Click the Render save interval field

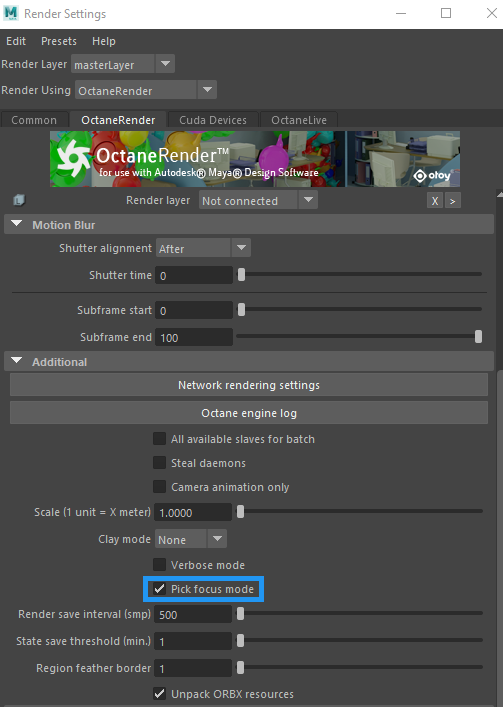(x=193, y=614)
